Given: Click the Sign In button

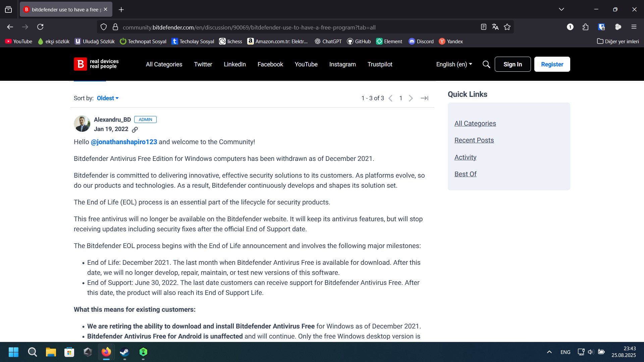Looking at the screenshot, I should tap(513, 64).
